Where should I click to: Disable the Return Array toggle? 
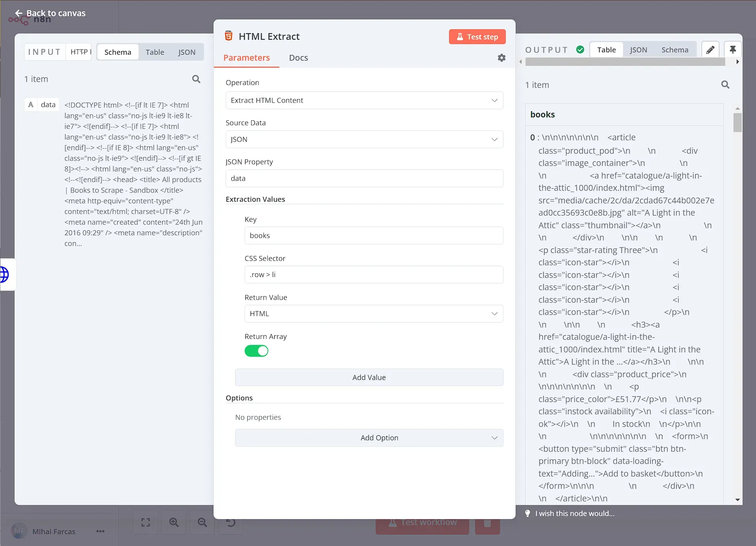tap(256, 351)
